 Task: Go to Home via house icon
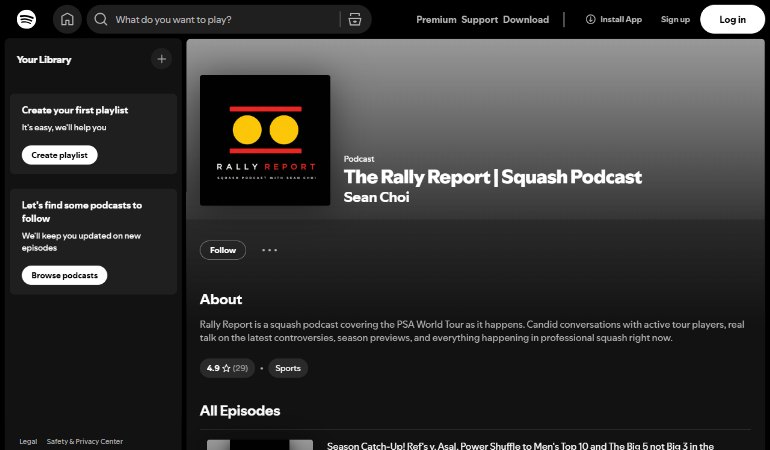point(67,20)
